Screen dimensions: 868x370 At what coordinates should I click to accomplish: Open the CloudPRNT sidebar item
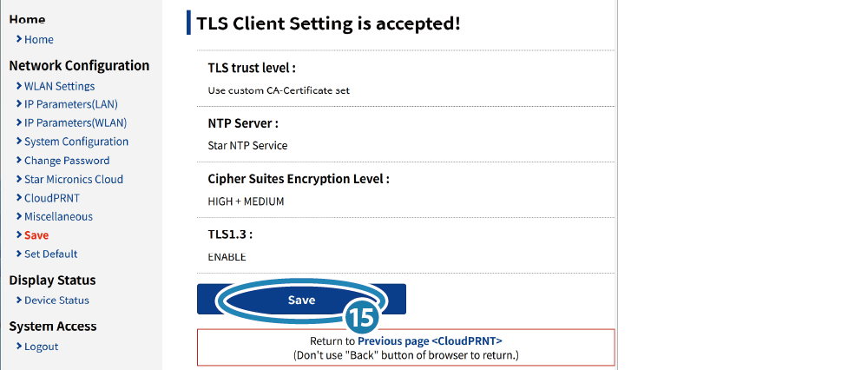[52, 198]
